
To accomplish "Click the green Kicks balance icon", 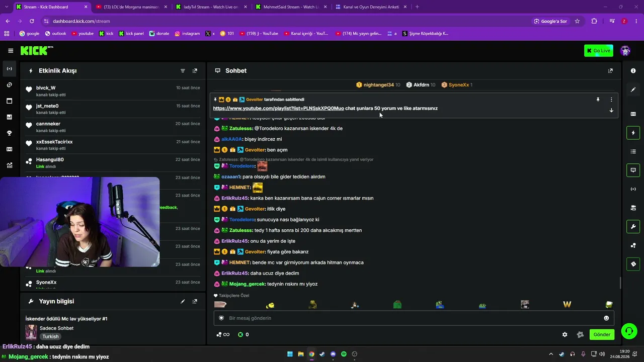I will point(240,334).
